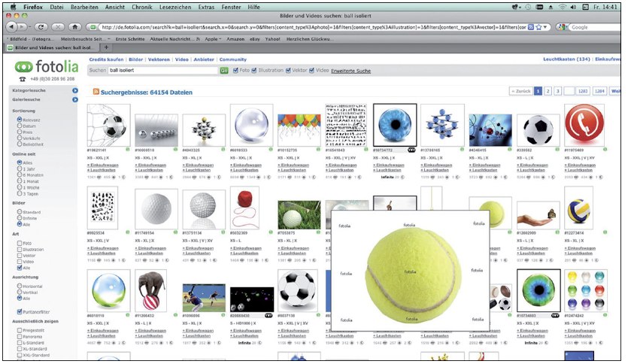Go to results page 1284
The width and height of the screenshot is (628, 364).
pos(599,91)
